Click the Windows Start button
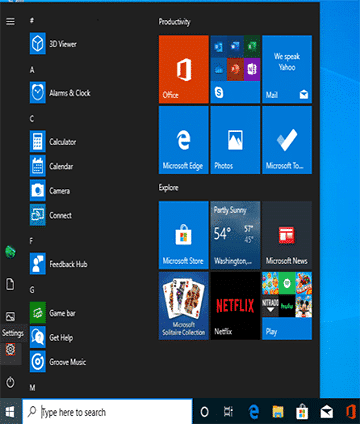Viewport: 360px width, 424px height. click(10, 412)
